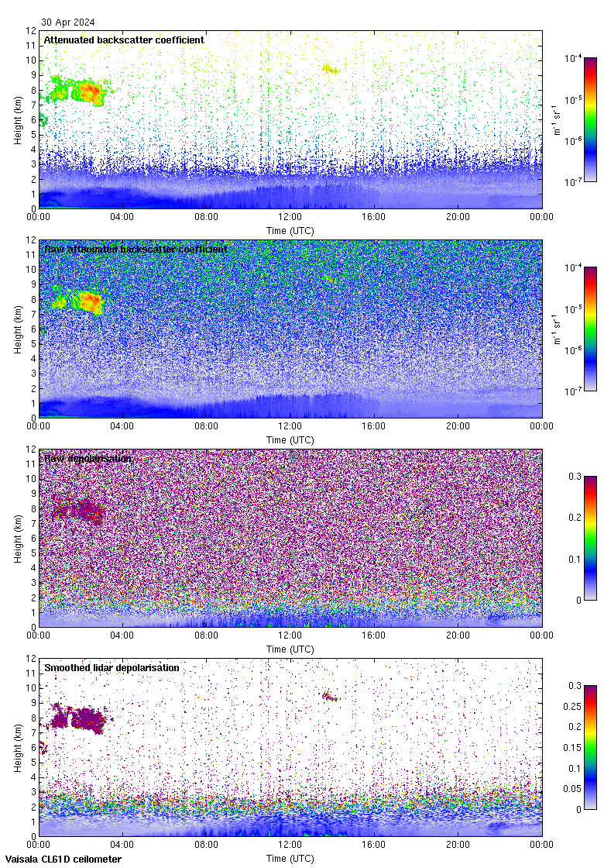Select the Attenuated backscatter coefficient title in top panel
Image resolution: width=604 pixels, height=868 pixels.
point(124,40)
